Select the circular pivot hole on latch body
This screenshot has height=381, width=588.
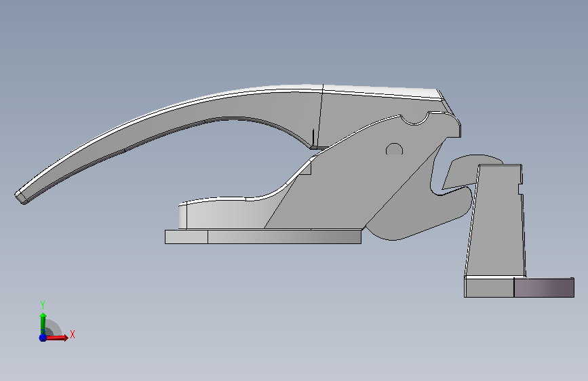pyautogui.click(x=394, y=149)
